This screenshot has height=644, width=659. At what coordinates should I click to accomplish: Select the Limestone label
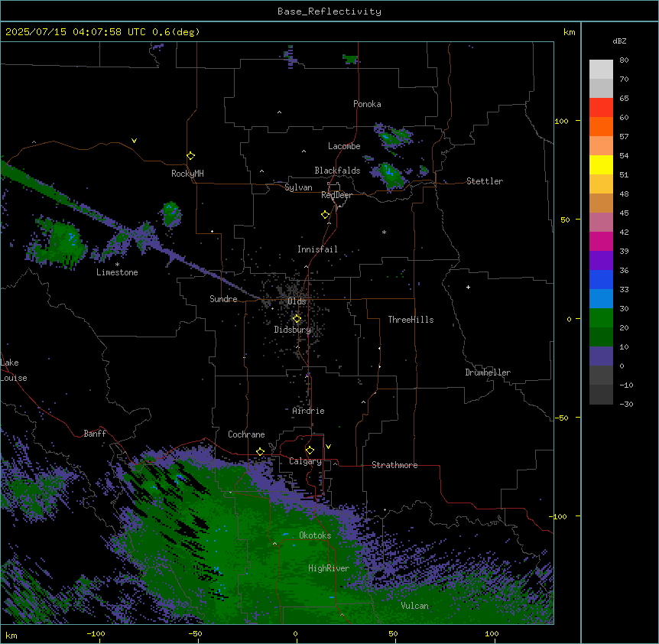(117, 272)
